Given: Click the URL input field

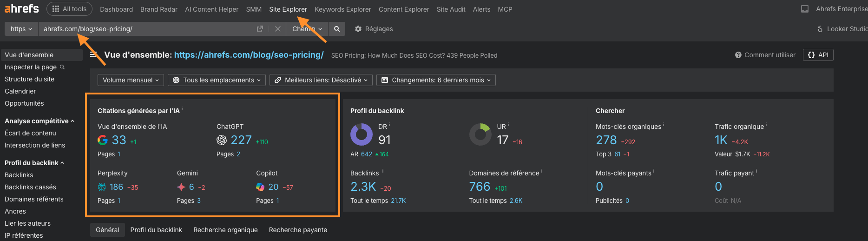Looking at the screenshot, I should (146, 29).
